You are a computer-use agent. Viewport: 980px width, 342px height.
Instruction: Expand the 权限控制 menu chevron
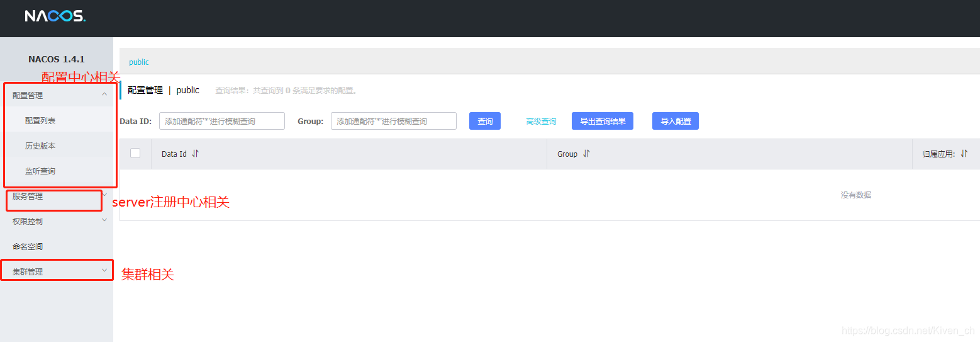coord(104,220)
